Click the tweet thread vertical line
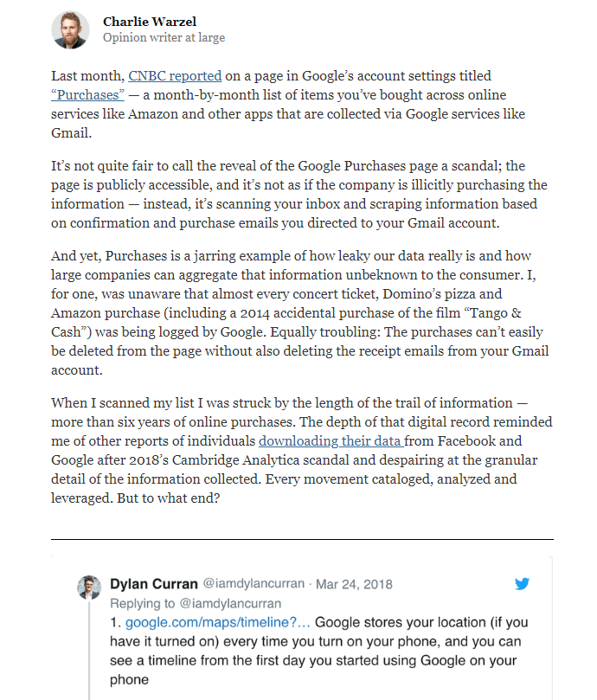 [x=89, y=650]
